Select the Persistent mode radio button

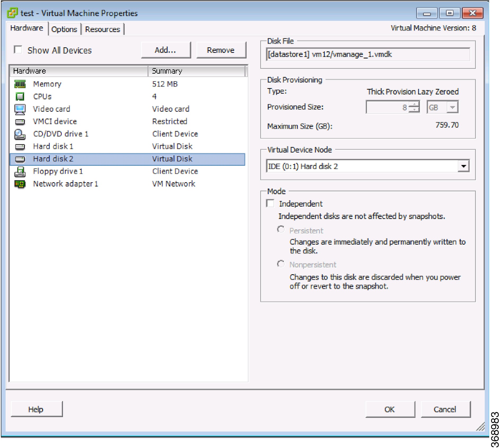[x=281, y=230]
